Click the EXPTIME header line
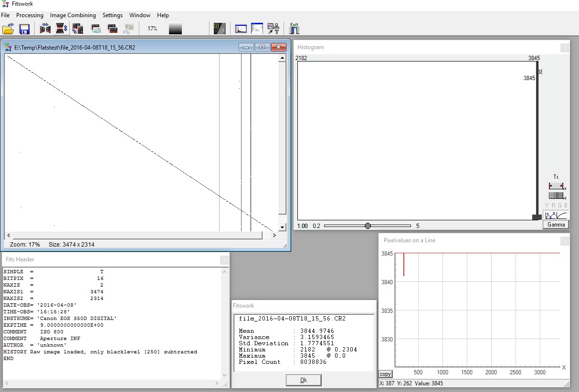The width and height of the screenshot is (579, 392). pyautogui.click(x=53, y=325)
